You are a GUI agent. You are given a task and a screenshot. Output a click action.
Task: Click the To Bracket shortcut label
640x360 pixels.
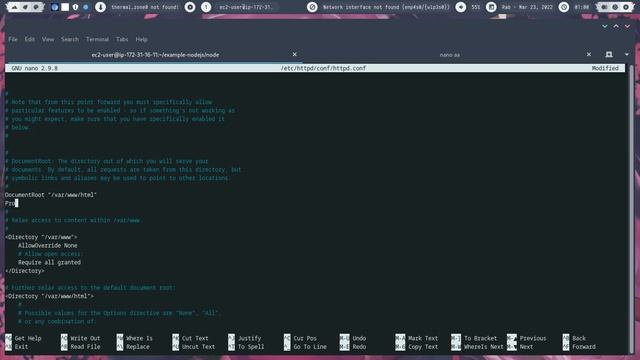click(x=480, y=338)
